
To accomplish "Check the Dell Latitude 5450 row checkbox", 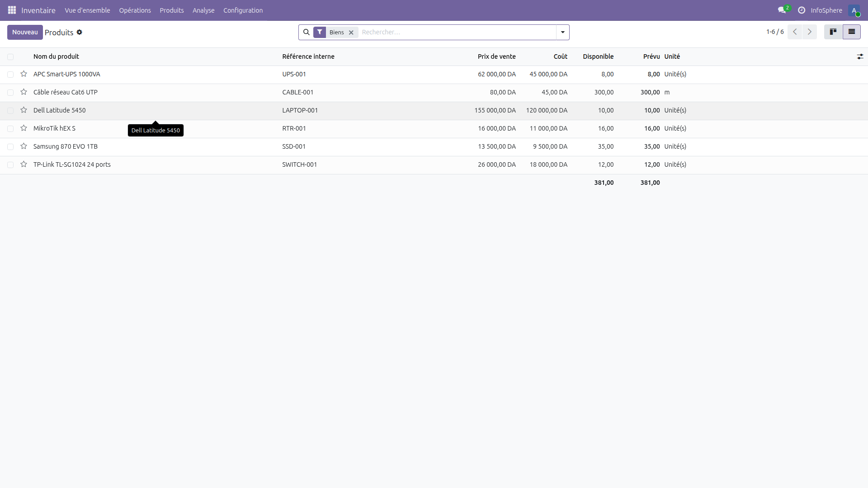I will point(10,110).
